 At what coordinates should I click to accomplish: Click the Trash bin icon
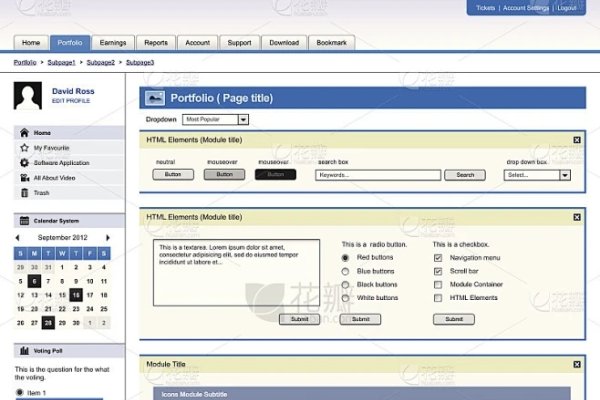[24, 192]
